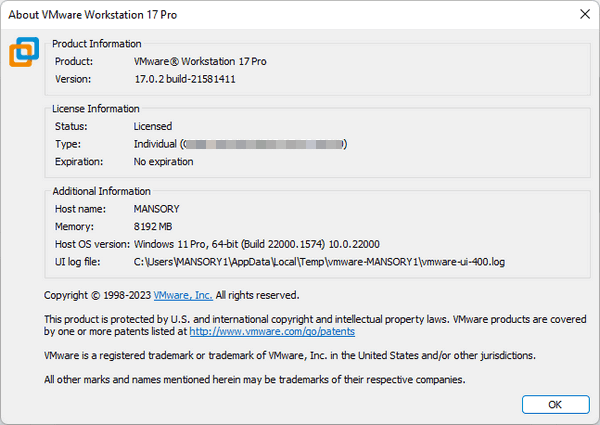The image size is (600, 425).
Task: Follow the vmware.com/go/patents link
Action: [272, 331]
